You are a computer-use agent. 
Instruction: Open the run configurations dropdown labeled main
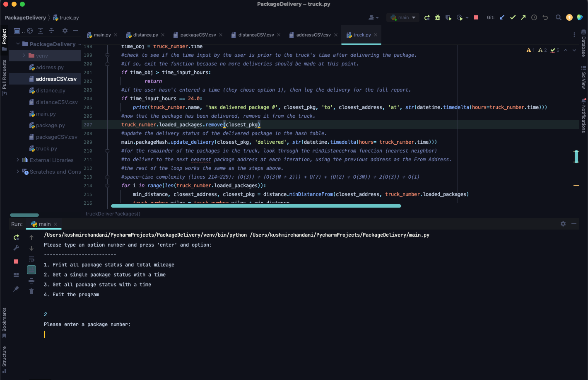[402, 17]
